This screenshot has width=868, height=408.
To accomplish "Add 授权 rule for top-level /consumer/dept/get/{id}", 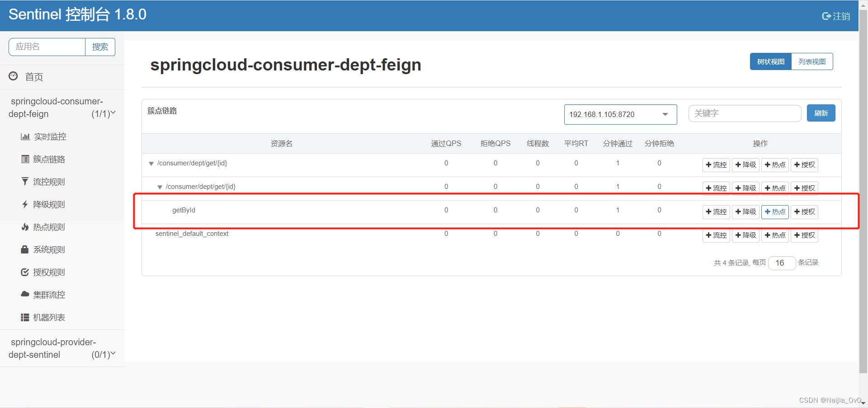I will (804, 165).
